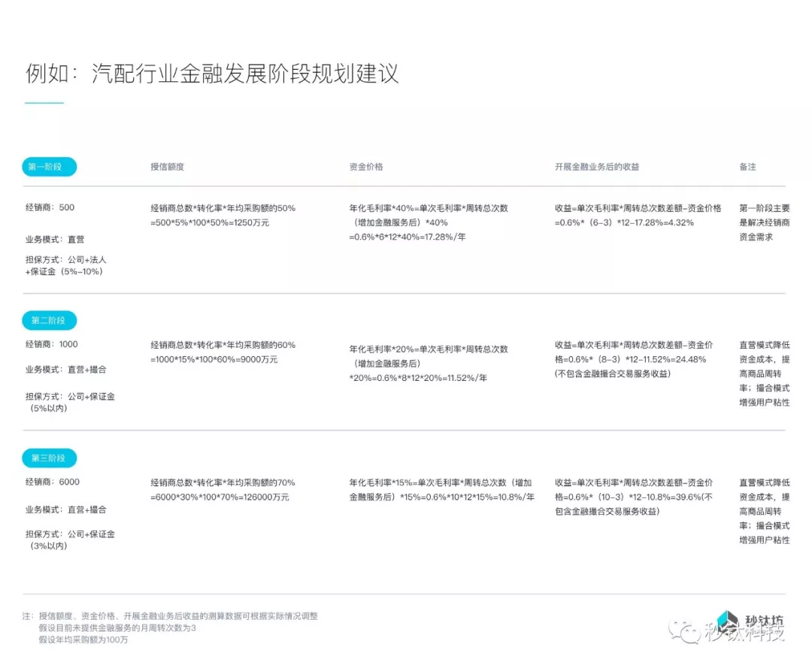Click the 经销商：6000 text
Screen dimensions: 812x668
coord(52,482)
